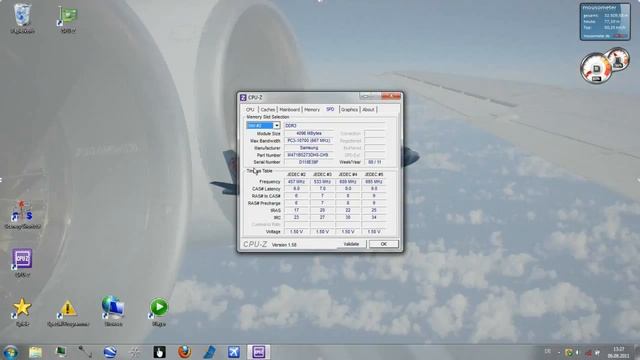Click the Week/Year value field
This screenshot has height=360, width=640.
[x=375, y=162]
